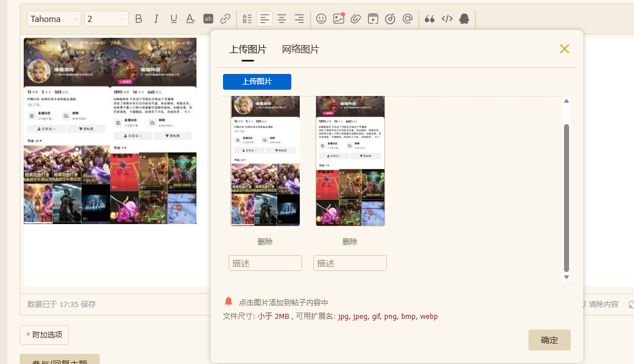Confirm with the 确定 button
Screen dimensions: 634x364
[549, 340]
